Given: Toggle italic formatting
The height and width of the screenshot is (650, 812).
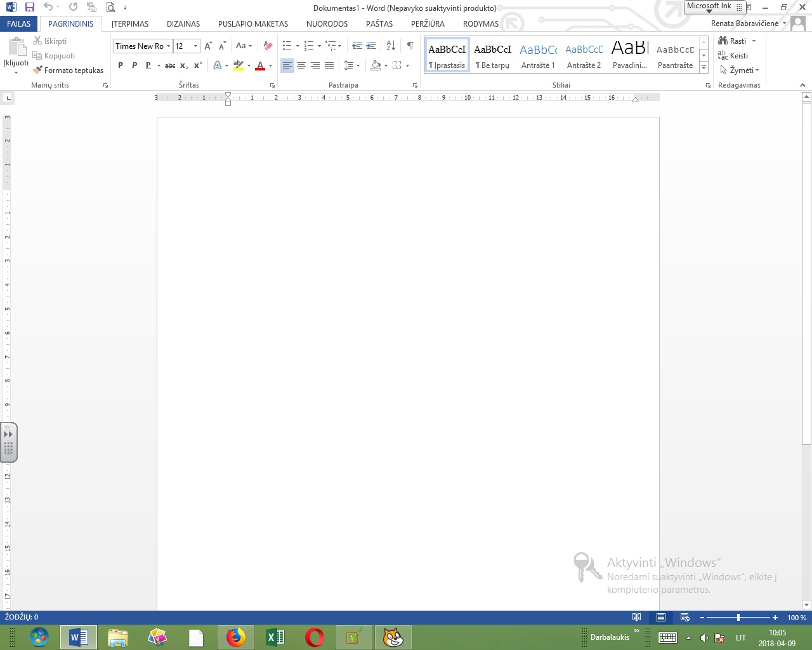Looking at the screenshot, I should pyautogui.click(x=134, y=65).
